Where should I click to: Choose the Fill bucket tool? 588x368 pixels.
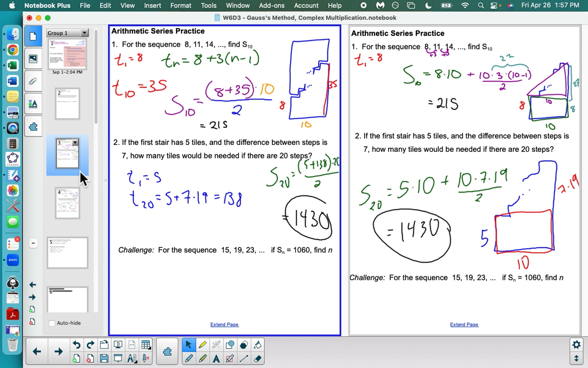[257, 345]
